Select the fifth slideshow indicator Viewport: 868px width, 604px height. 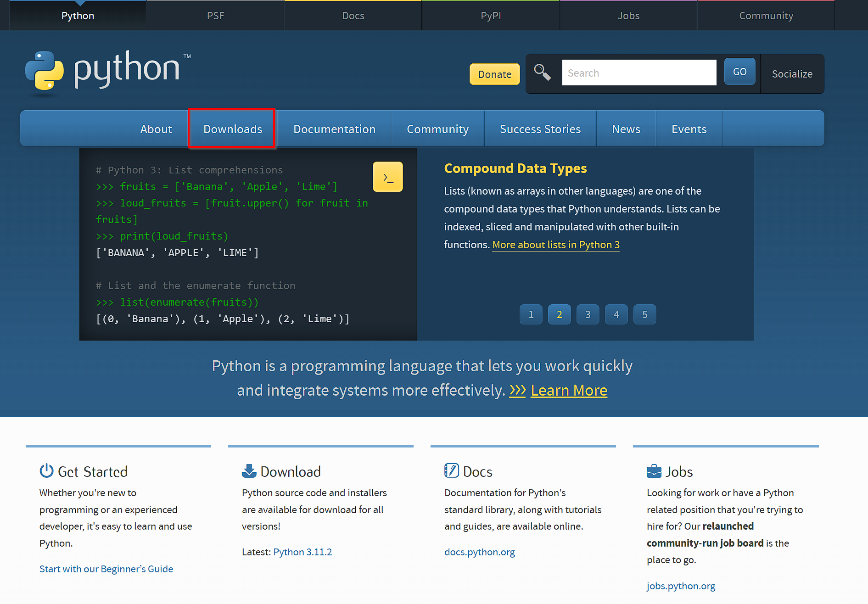pyautogui.click(x=644, y=314)
